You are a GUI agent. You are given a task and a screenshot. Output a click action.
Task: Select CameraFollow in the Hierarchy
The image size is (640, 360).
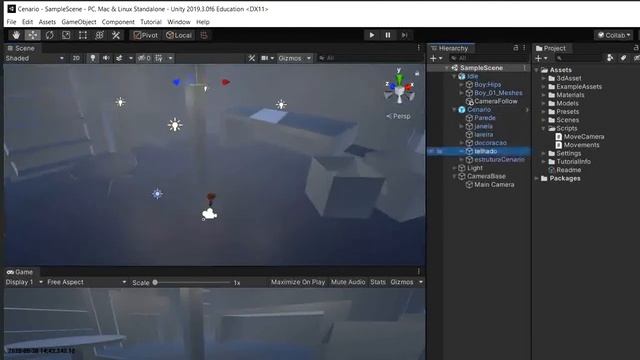coord(496,101)
